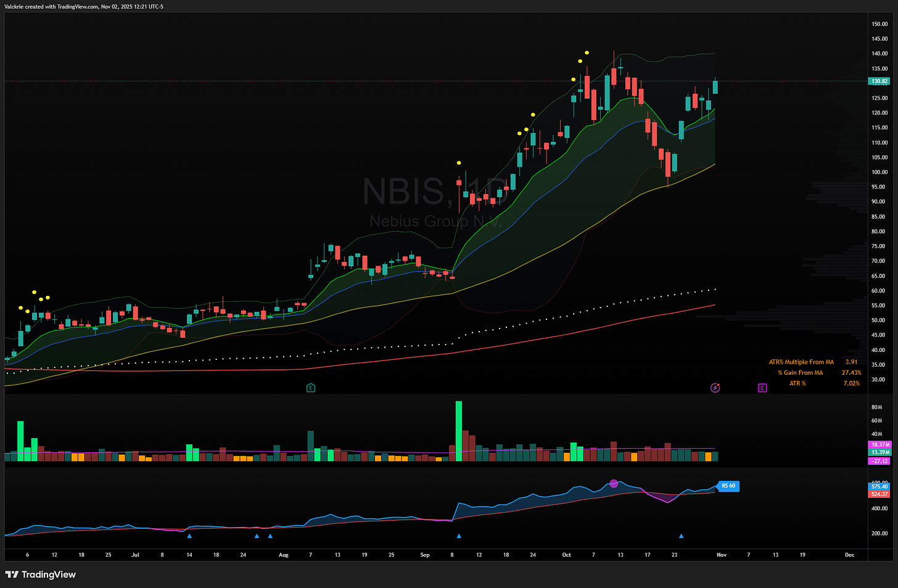898x588 pixels.
Task: Click the Sep label on date axis
Action: click(x=425, y=555)
